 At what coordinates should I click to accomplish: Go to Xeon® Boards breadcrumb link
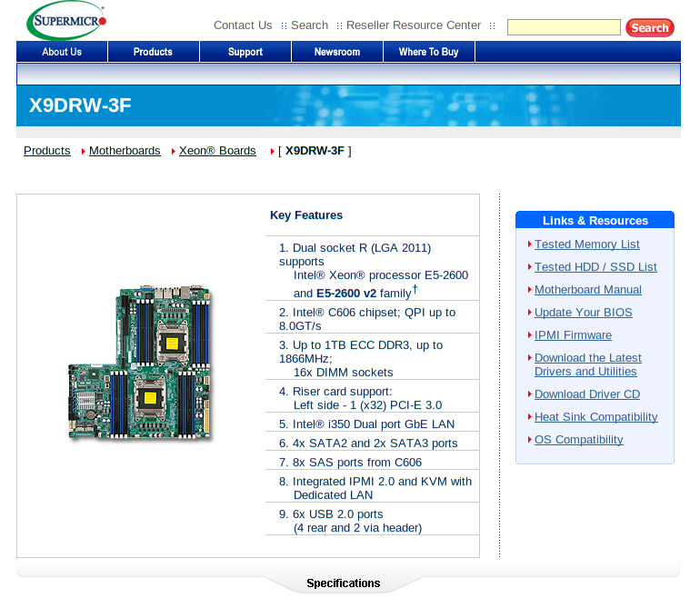point(217,151)
